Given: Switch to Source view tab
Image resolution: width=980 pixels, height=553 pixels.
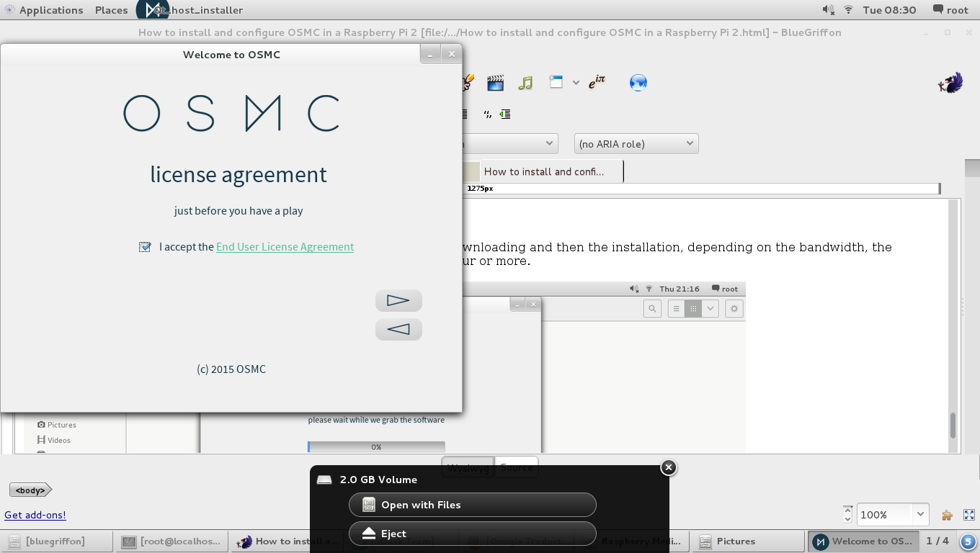Looking at the screenshot, I should (x=517, y=467).
